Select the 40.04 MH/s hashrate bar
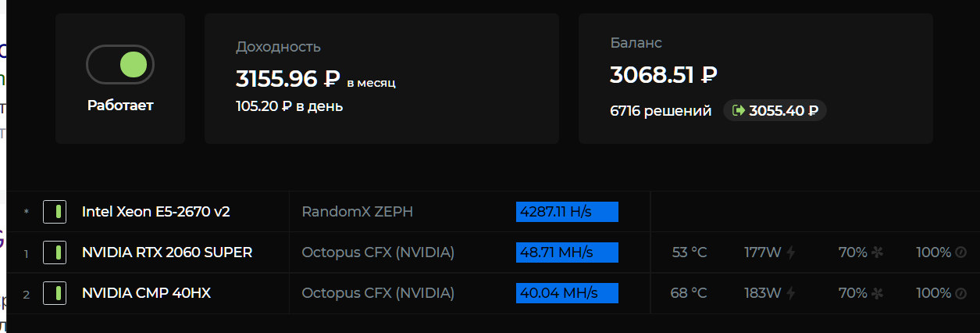Image resolution: width=980 pixels, height=333 pixels. pyautogui.click(x=567, y=293)
